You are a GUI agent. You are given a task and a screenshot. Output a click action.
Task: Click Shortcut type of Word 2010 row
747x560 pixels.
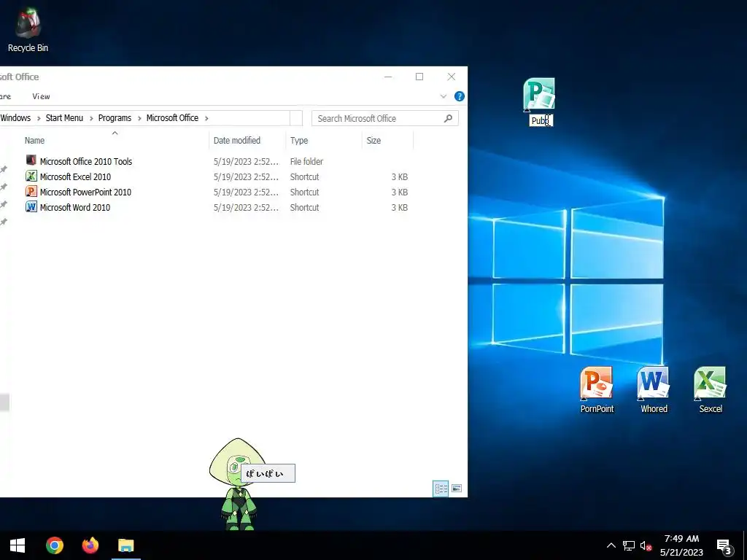tap(304, 207)
